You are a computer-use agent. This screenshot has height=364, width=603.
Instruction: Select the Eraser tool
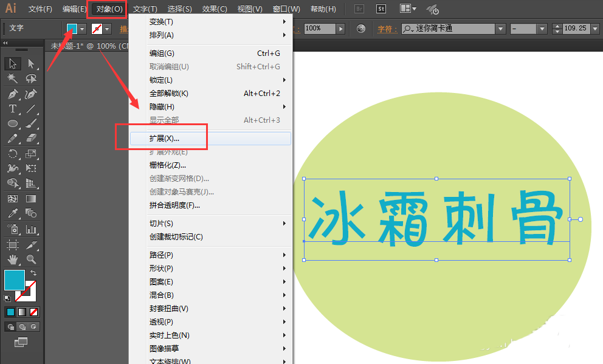click(x=31, y=139)
